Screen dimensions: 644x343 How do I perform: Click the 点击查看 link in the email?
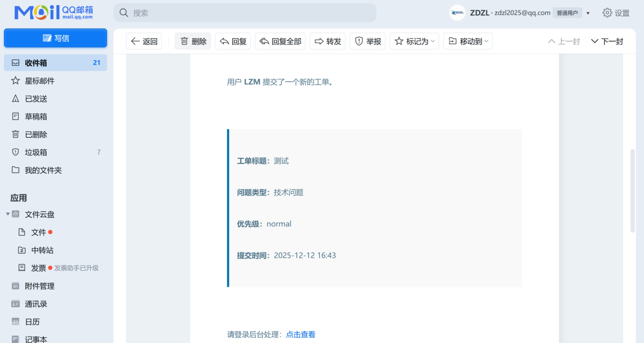[300, 334]
